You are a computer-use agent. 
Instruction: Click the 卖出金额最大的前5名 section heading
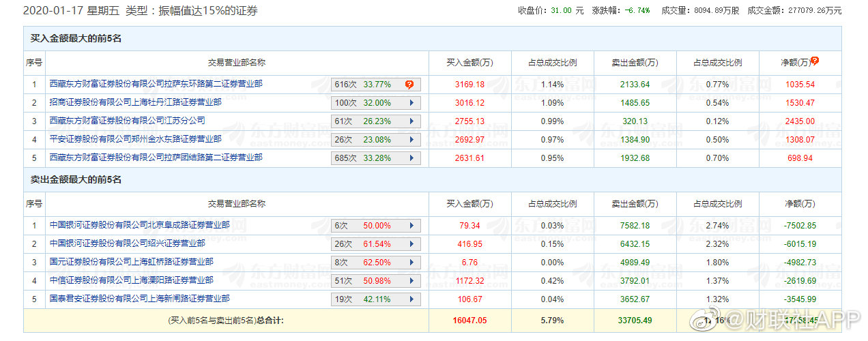(76, 179)
